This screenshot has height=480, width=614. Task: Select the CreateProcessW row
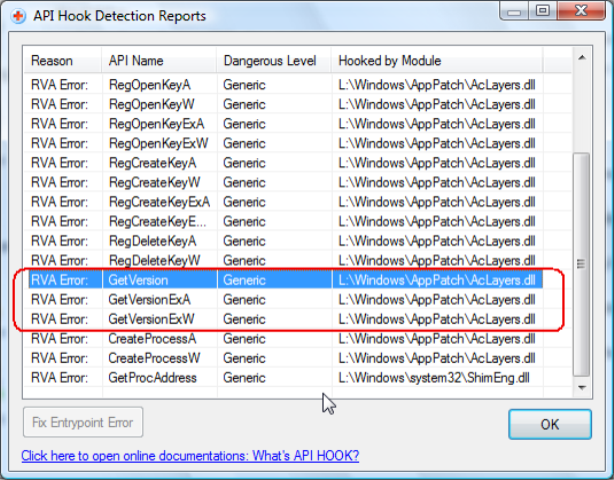coord(284,358)
